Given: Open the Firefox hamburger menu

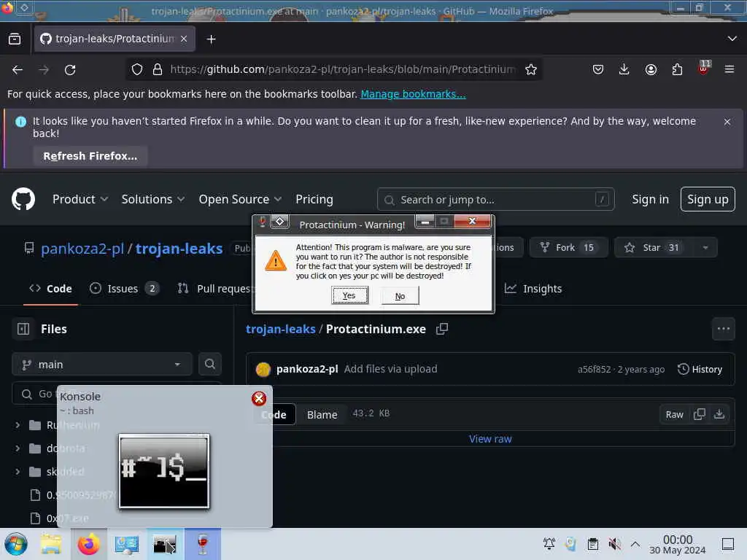Looking at the screenshot, I should 729,69.
